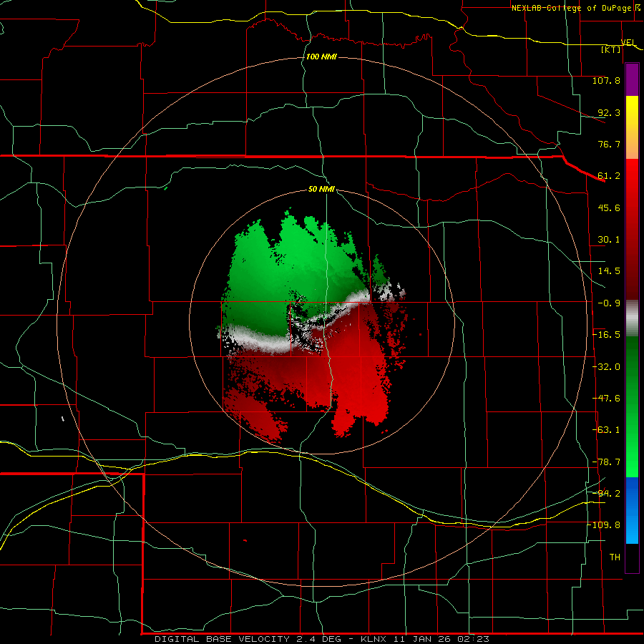Click the 100 NMI range ring label
The image size is (644, 644).
321,57
